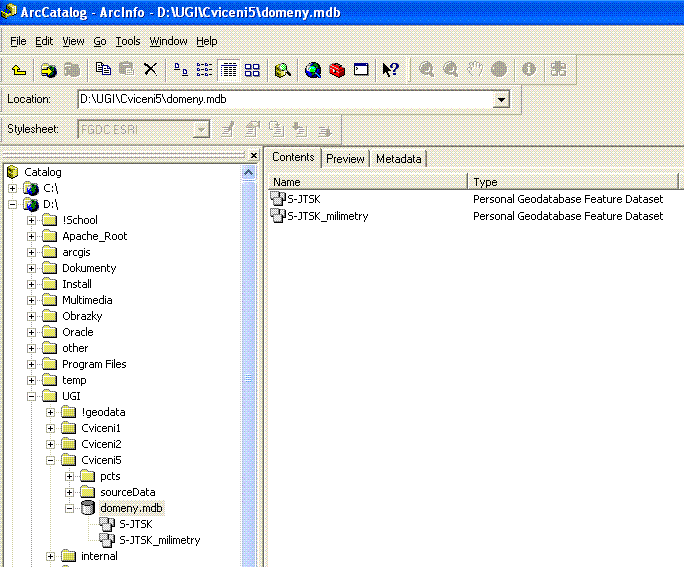This screenshot has width=684, height=567.
Task: Click the Zoom In geography icon
Action: click(426, 69)
